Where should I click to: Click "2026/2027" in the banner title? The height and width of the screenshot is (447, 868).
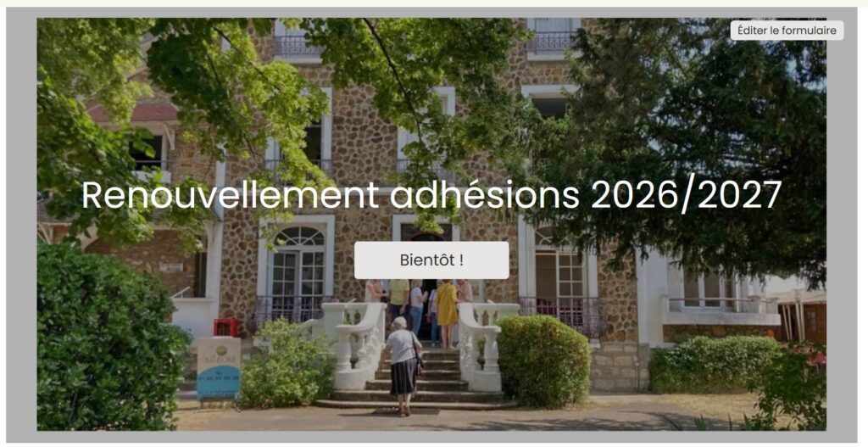[686, 196]
